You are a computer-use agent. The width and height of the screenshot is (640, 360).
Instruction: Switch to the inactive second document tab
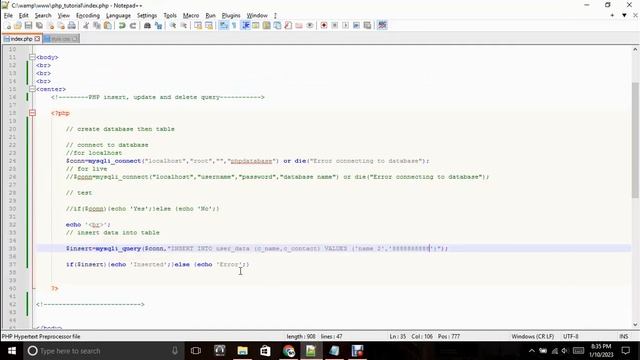60,39
